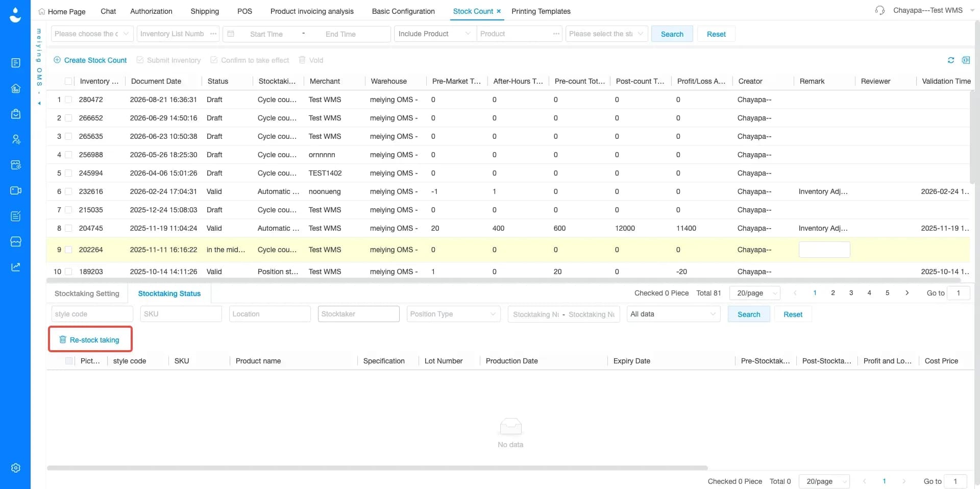Open settings gear at sidebar bottom
The height and width of the screenshot is (489, 980).
(16, 468)
